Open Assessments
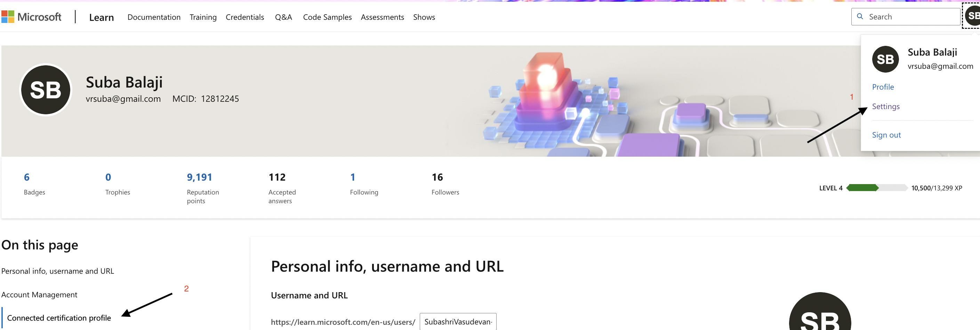 382,17
